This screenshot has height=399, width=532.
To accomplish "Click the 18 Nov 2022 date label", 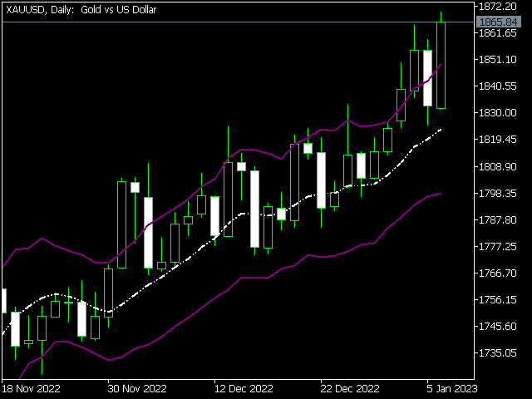I will tap(31, 388).
